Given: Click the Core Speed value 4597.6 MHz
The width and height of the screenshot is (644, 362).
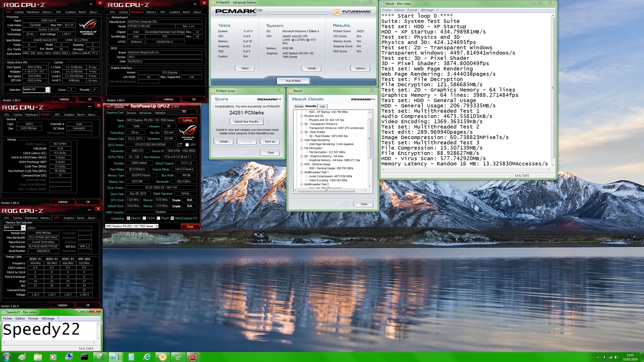Looking at the screenshot, I should (35, 67).
